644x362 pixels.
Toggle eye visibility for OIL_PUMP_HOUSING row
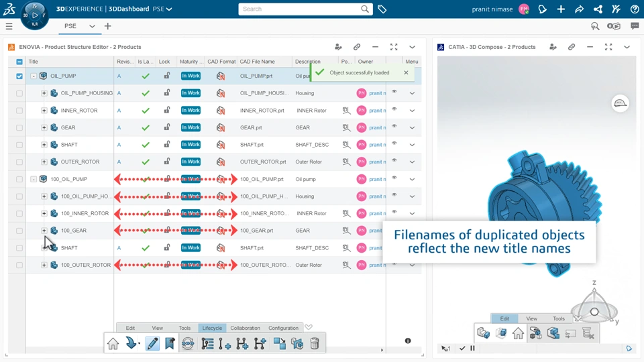pos(394,92)
